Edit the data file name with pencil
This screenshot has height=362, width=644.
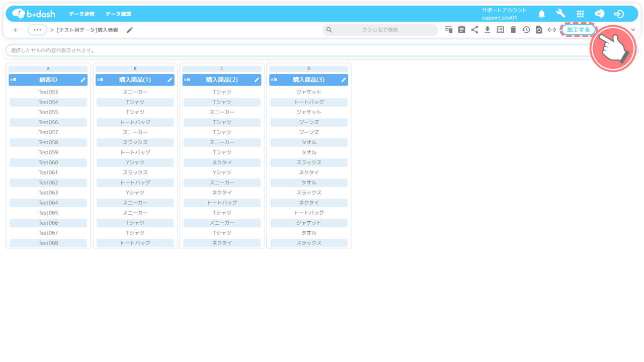(x=130, y=30)
